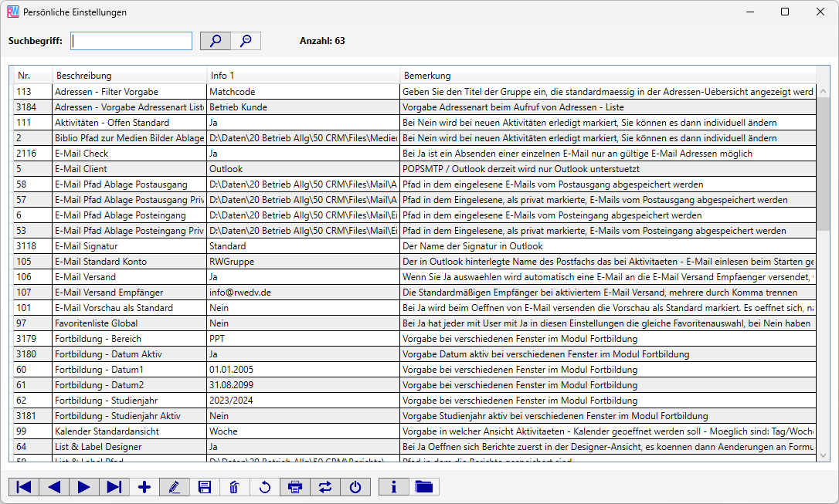Select 'Betrieb Kunde' cell
The width and height of the screenshot is (839, 504).
(304, 107)
